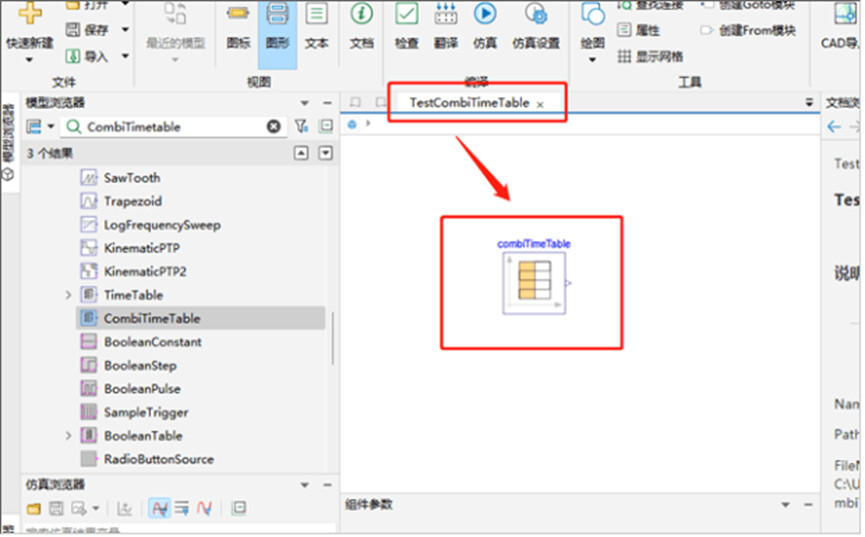Click the red curve icon in 仿真浏览器

pyautogui.click(x=204, y=508)
